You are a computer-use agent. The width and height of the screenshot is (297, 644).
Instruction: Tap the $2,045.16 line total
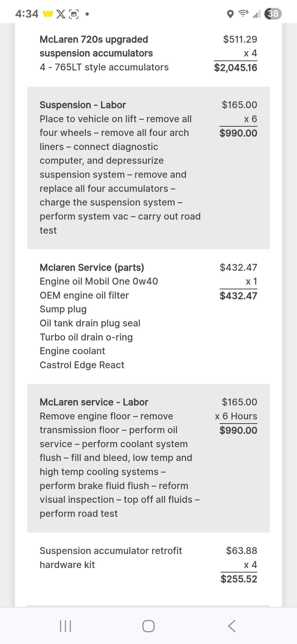click(235, 68)
